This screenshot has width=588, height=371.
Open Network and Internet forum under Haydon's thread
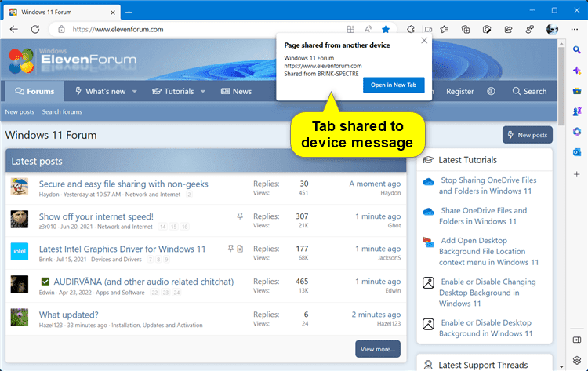153,195
